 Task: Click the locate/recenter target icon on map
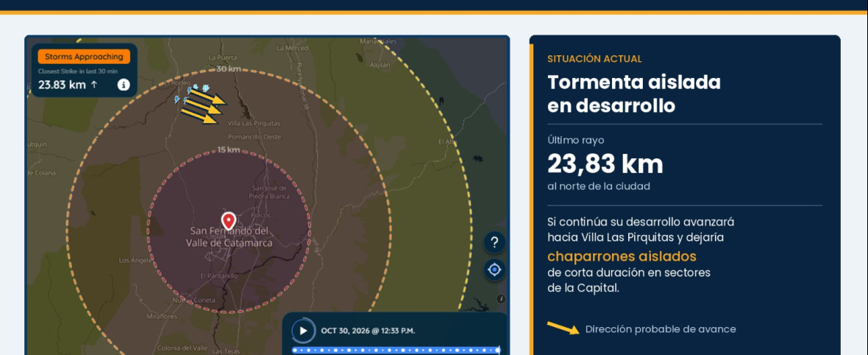(494, 270)
